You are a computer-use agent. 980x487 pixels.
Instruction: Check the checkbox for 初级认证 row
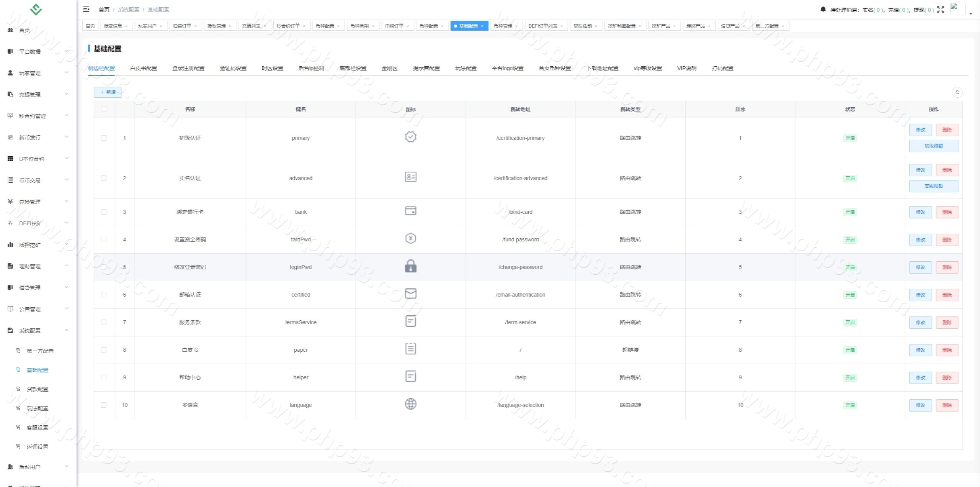click(x=104, y=138)
